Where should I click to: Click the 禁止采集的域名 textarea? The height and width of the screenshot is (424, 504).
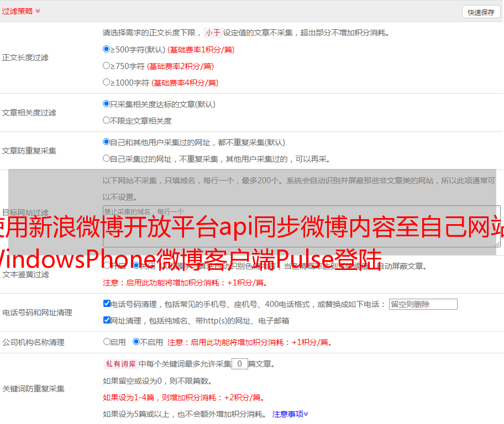302,226
